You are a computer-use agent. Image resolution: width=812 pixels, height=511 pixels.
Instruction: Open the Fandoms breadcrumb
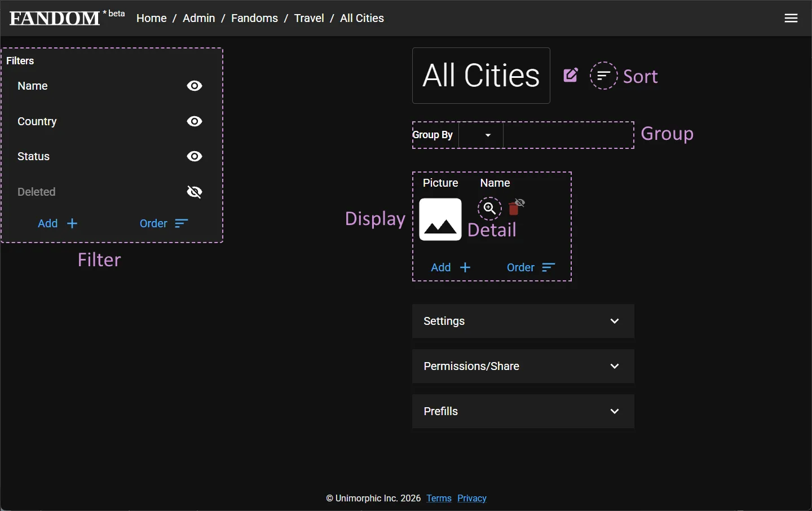(254, 18)
